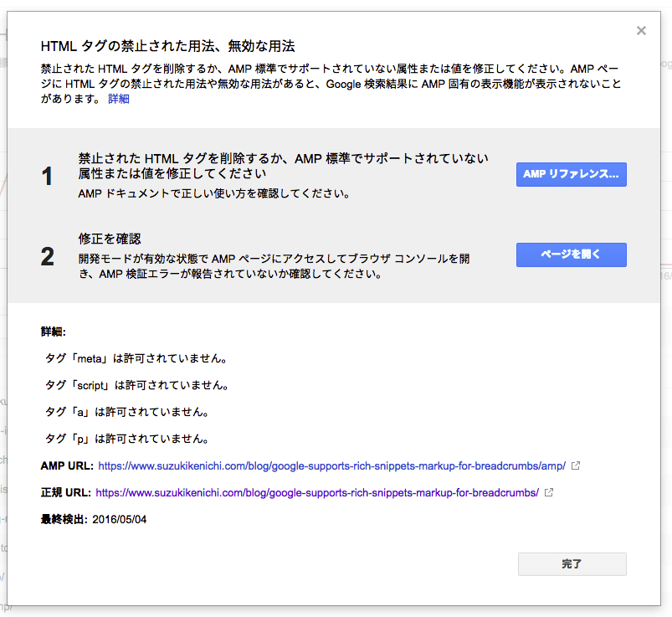
Task: Click the 詳細: section label
Action: pyautogui.click(x=58, y=332)
